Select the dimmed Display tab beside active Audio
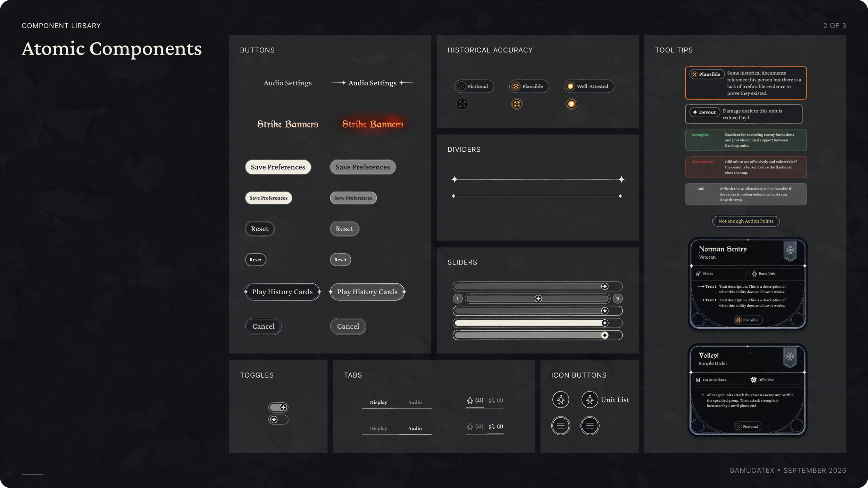Viewport: 868px width, 488px height. coord(378,429)
